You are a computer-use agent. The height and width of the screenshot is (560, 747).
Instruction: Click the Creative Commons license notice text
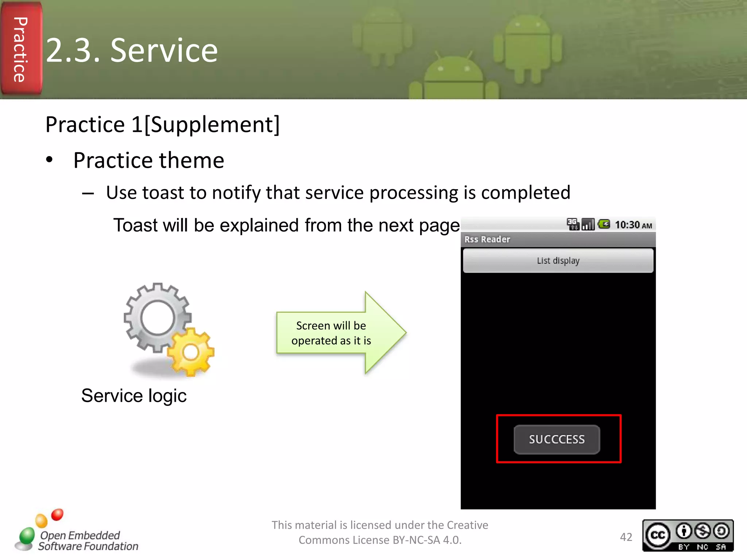click(x=380, y=532)
